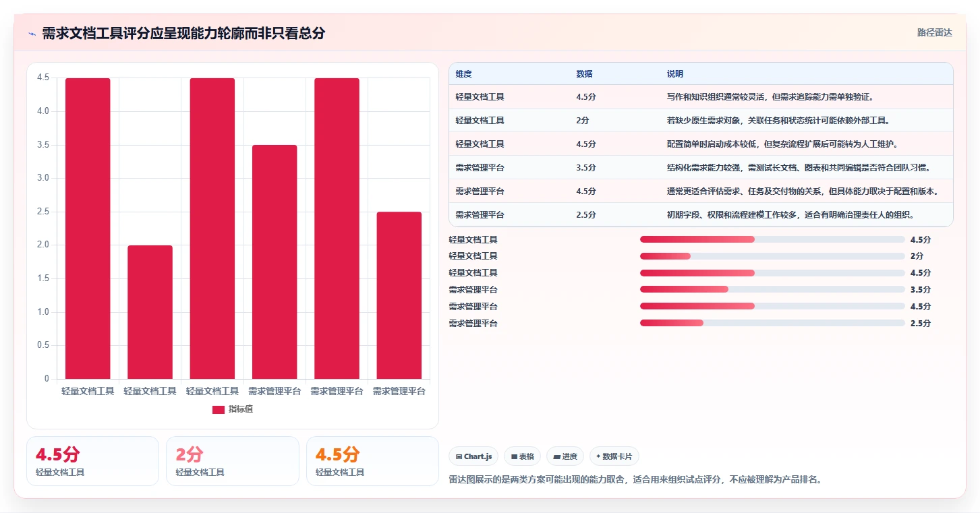Click the 0.5 y-axis tick label
The height and width of the screenshot is (513, 980).
(43, 345)
